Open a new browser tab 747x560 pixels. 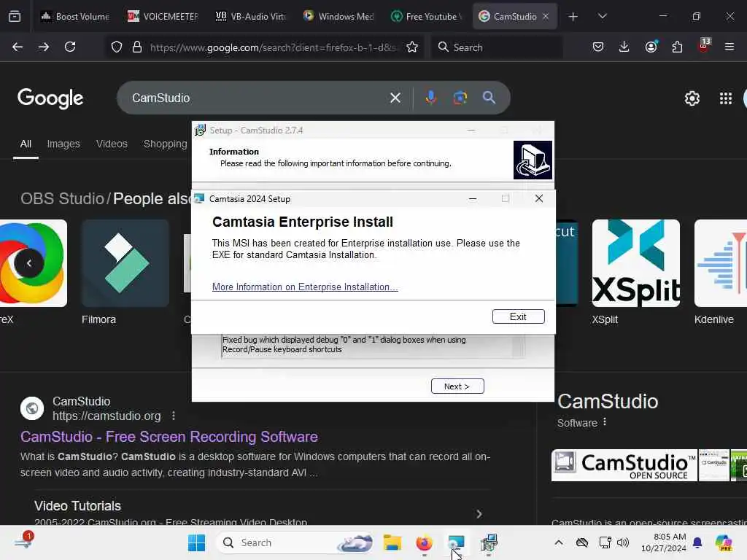click(573, 16)
